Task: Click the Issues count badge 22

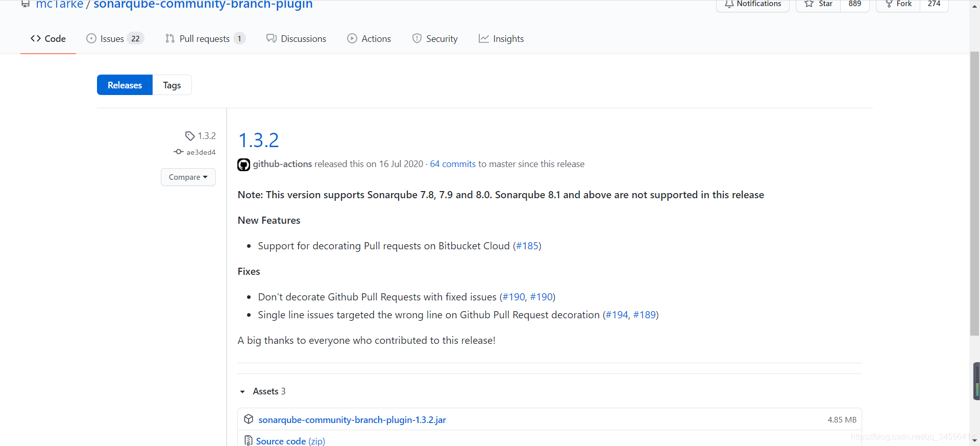Action: pyautogui.click(x=135, y=39)
